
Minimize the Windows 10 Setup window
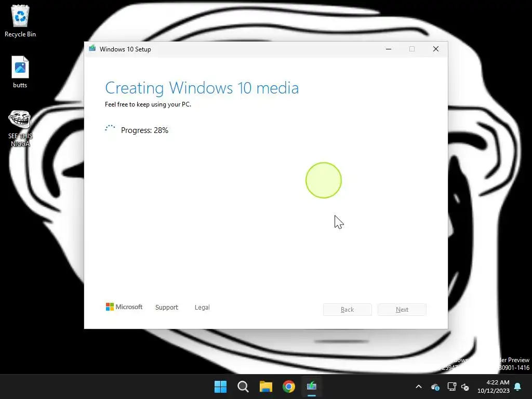point(389,49)
